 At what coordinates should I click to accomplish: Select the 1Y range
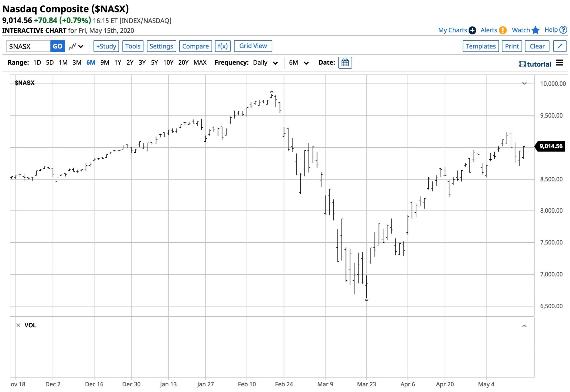pyautogui.click(x=118, y=63)
